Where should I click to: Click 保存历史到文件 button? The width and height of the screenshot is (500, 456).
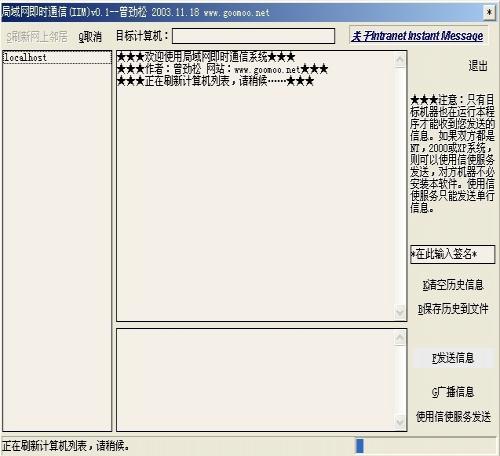pos(453,309)
